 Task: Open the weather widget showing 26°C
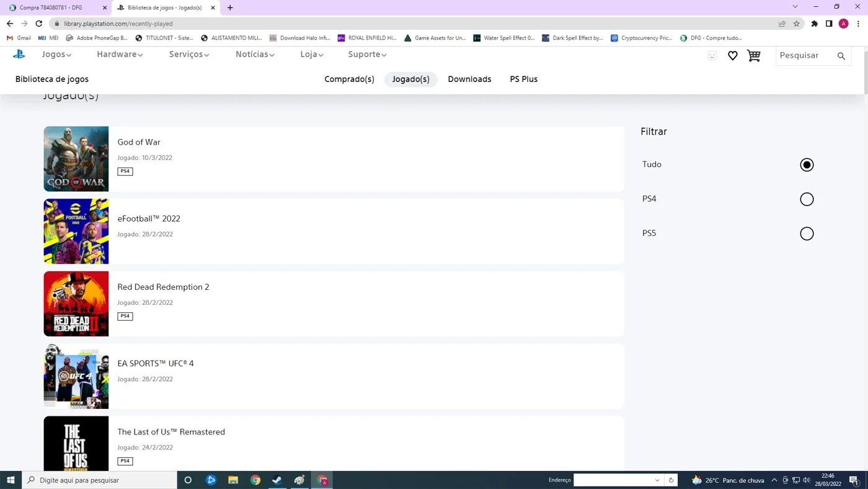728,480
